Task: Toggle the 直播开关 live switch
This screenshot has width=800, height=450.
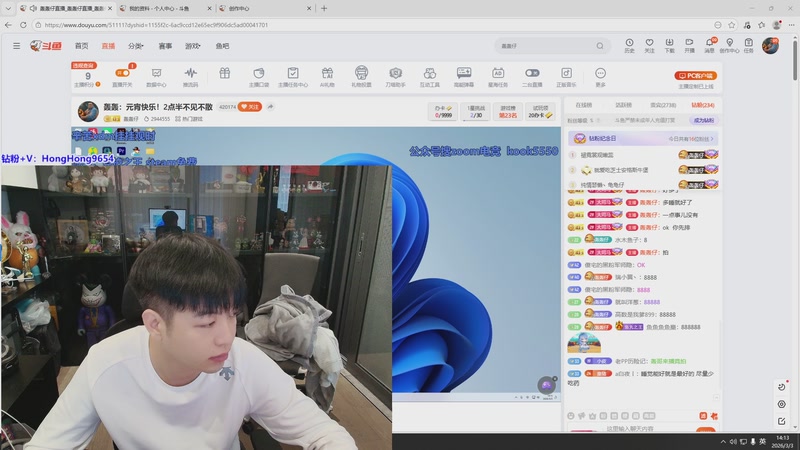Action: tap(123, 73)
